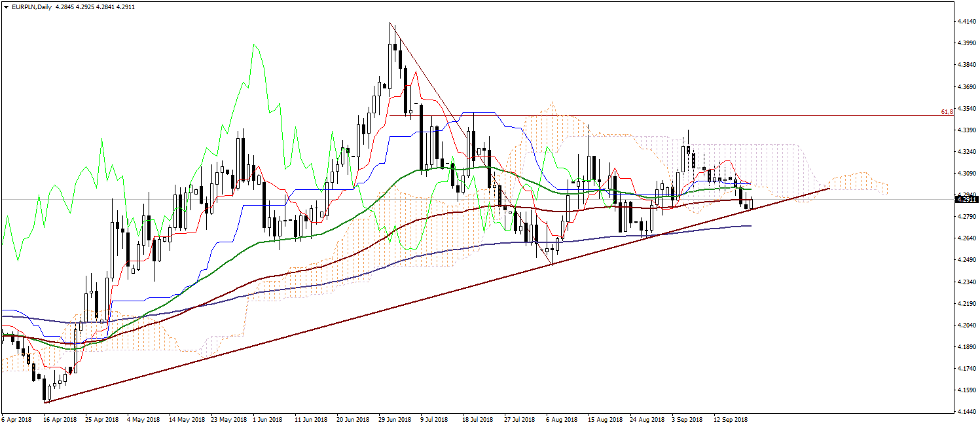Select the open value 4.2845 in the title
Image resolution: width=980 pixels, height=427 pixels.
click(x=65, y=6)
